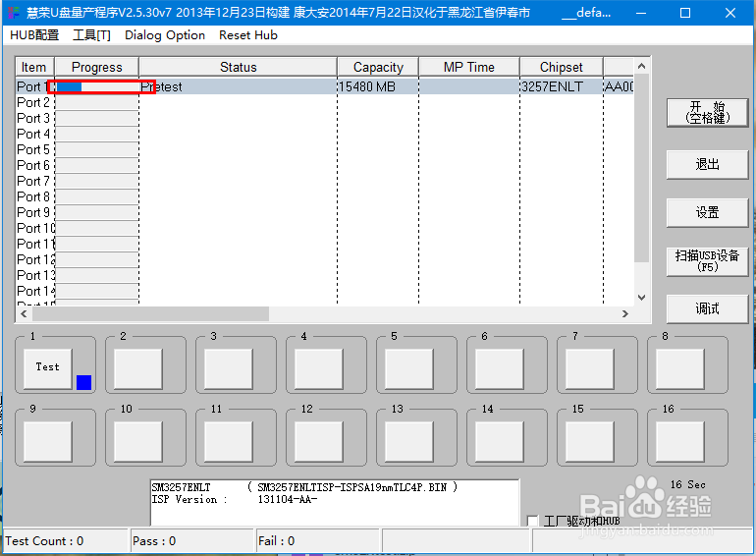Image resolution: width=756 pixels, height=556 pixels.
Task: Open the Dialog Option menu
Action: click(x=165, y=35)
